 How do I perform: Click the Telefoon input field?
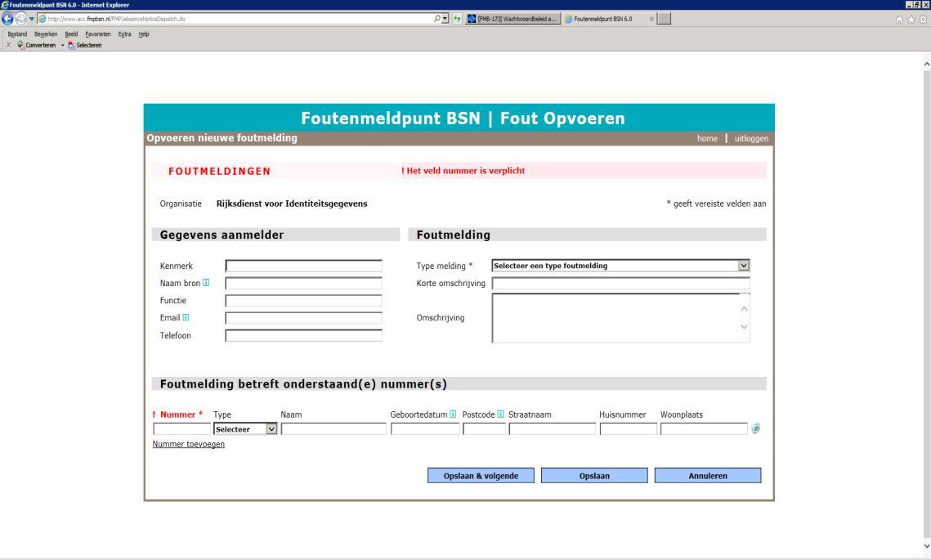[303, 335]
